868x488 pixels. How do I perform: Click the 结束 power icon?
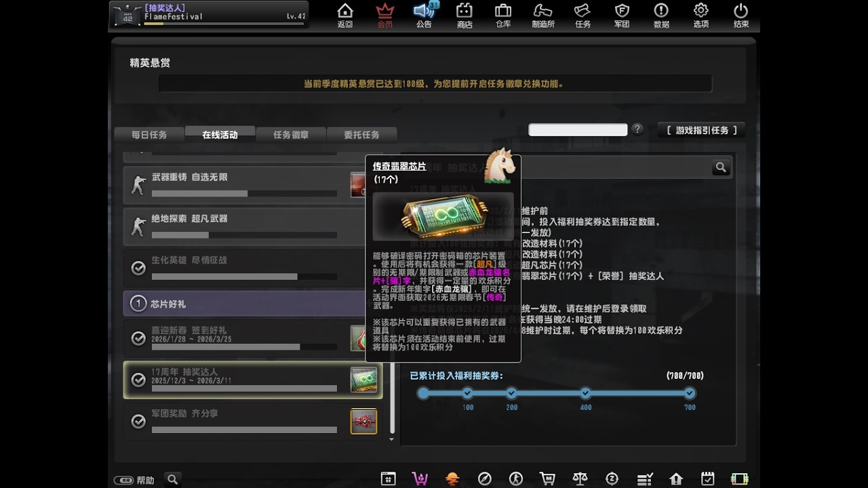(x=741, y=15)
